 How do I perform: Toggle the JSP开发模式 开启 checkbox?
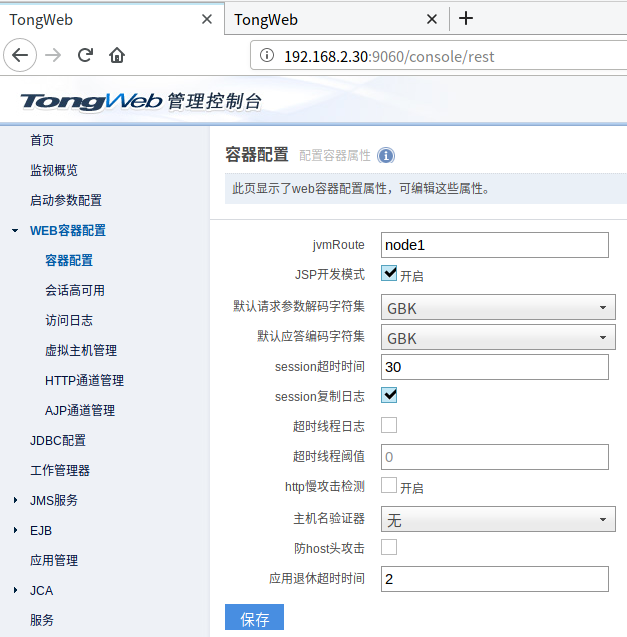(x=389, y=273)
